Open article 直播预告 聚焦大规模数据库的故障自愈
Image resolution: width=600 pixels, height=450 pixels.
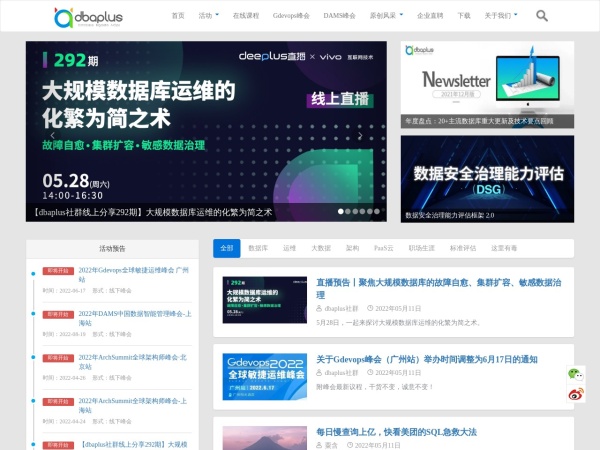coord(439,289)
